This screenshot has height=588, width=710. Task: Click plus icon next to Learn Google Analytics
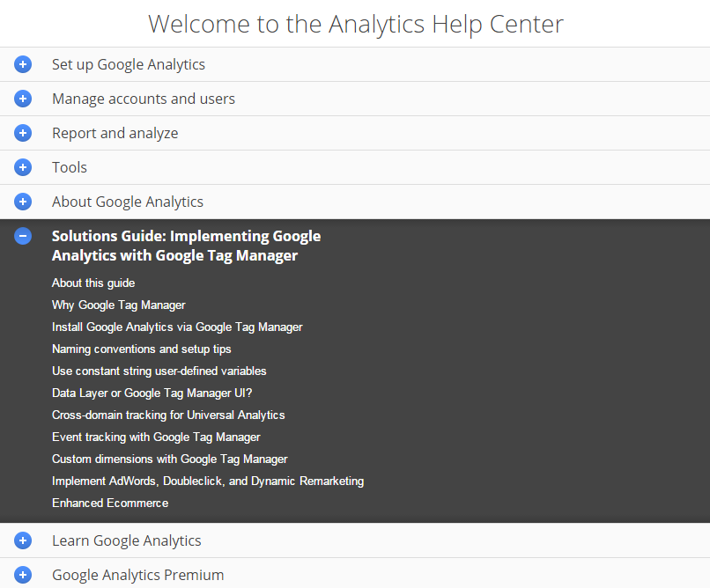point(23,540)
